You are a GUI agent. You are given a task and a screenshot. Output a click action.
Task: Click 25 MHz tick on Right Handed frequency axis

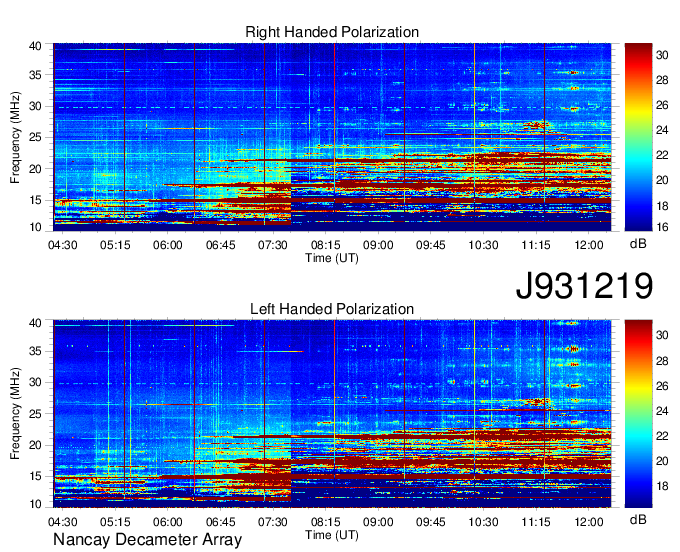35,137
